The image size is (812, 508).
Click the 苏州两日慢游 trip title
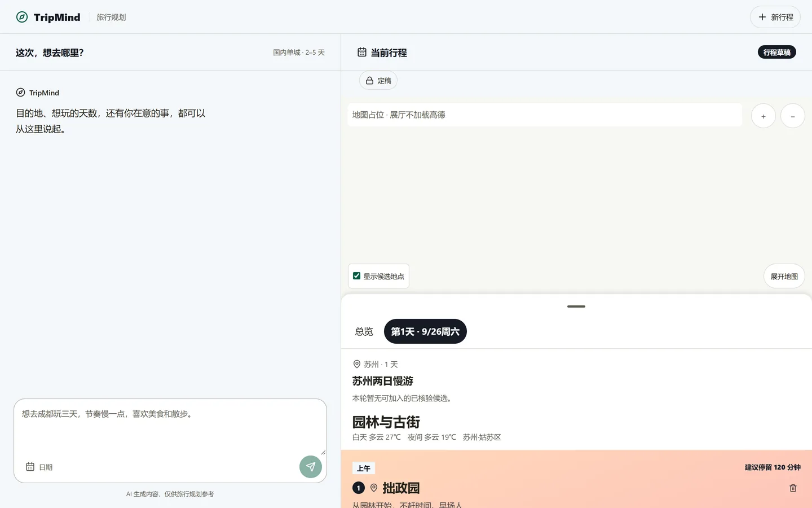click(x=383, y=381)
